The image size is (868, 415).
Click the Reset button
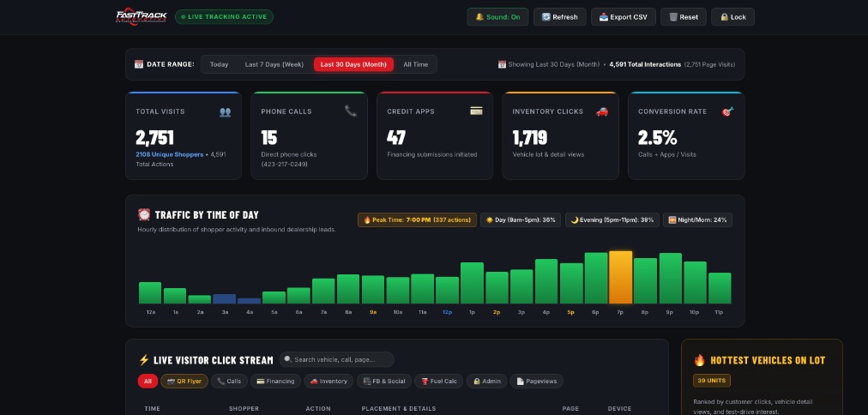[683, 16]
